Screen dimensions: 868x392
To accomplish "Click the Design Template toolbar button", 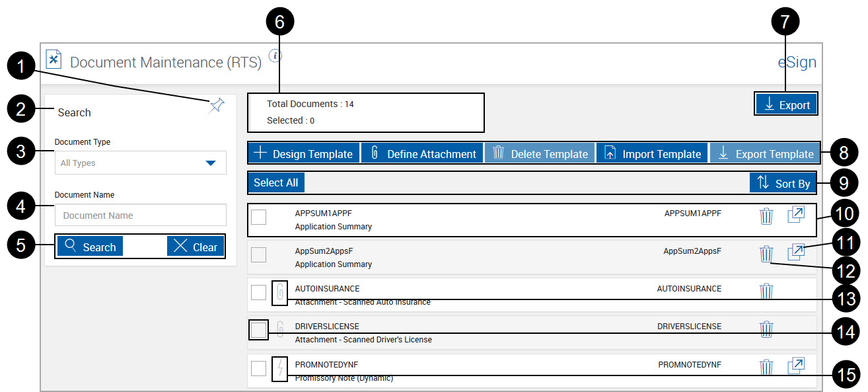I will (x=303, y=153).
